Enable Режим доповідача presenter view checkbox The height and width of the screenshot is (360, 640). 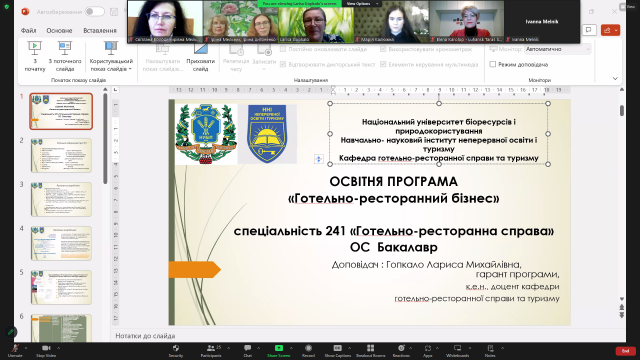tap(493, 64)
